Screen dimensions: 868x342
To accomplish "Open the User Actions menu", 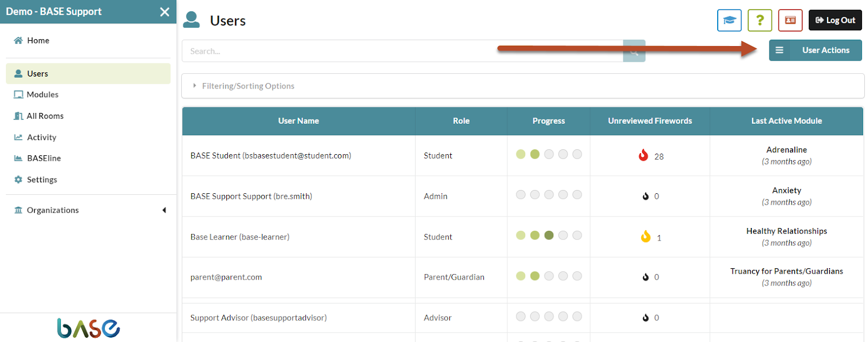I will click(815, 50).
